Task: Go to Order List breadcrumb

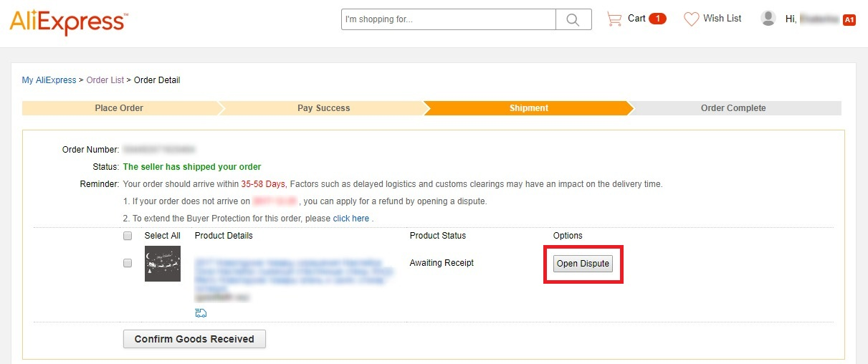Action: click(105, 80)
